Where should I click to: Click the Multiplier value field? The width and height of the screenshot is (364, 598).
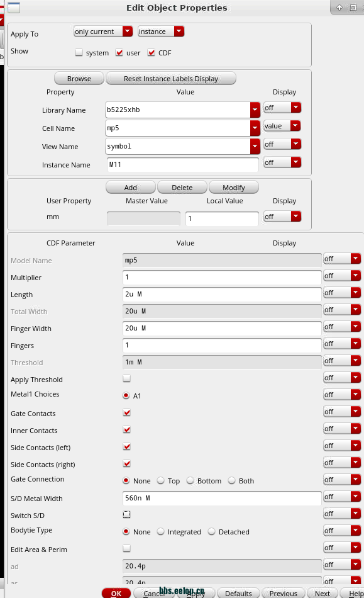point(222,277)
